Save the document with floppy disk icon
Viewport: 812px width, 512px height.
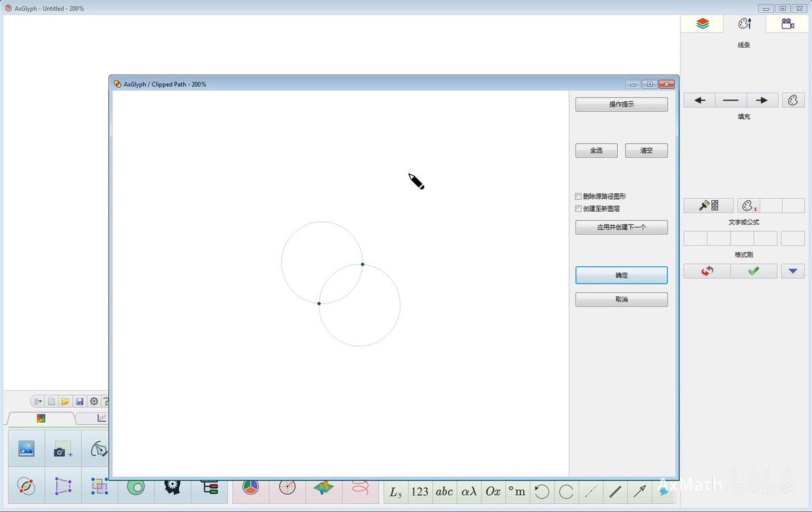79,401
